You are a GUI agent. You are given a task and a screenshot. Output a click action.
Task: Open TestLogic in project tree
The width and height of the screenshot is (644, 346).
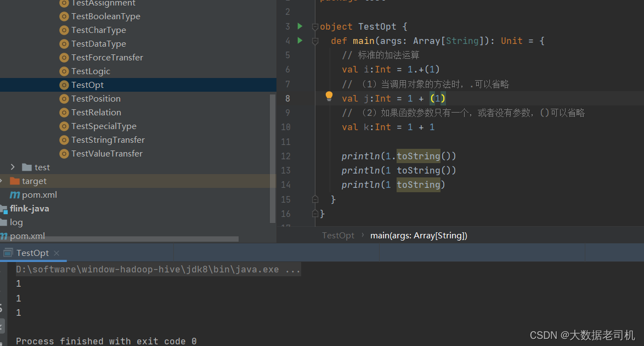click(91, 71)
